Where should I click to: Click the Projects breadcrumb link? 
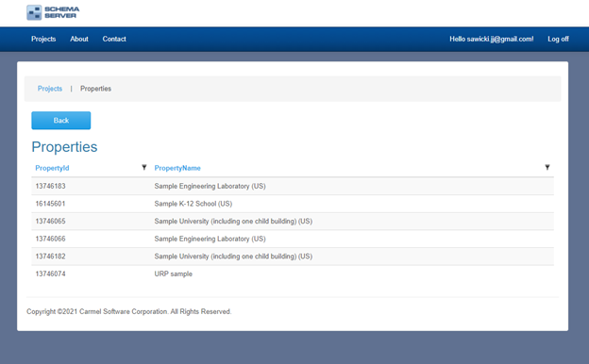click(50, 89)
